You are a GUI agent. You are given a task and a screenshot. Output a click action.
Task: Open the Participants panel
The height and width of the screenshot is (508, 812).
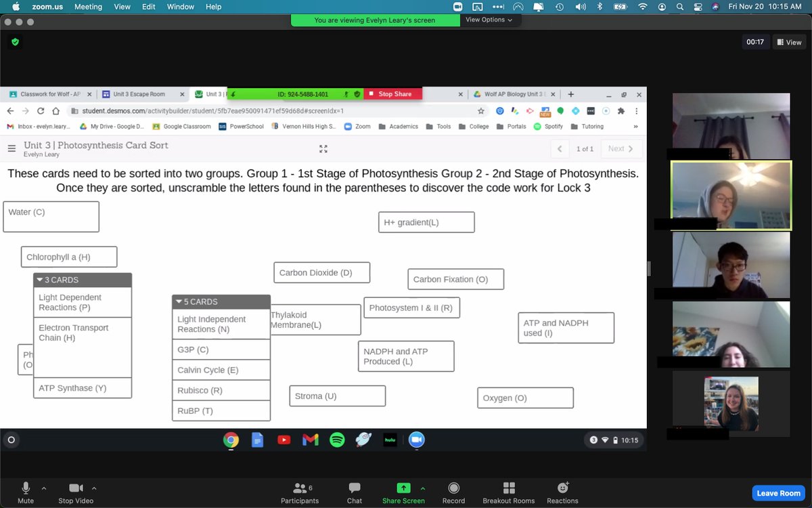point(300,493)
